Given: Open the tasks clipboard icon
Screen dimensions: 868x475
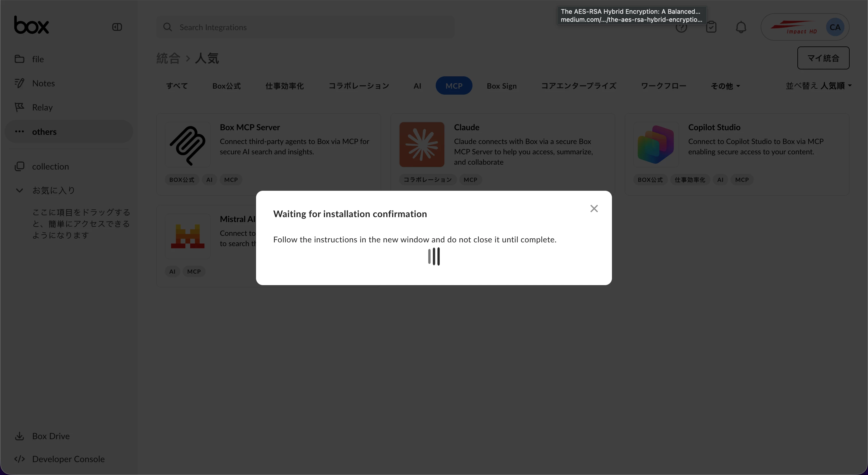Looking at the screenshot, I should coord(711,27).
